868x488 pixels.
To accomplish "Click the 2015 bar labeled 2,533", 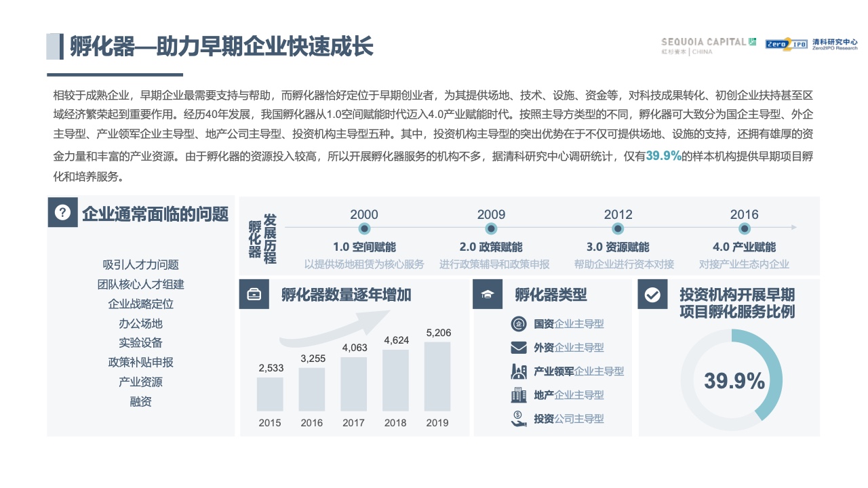I will [270, 394].
